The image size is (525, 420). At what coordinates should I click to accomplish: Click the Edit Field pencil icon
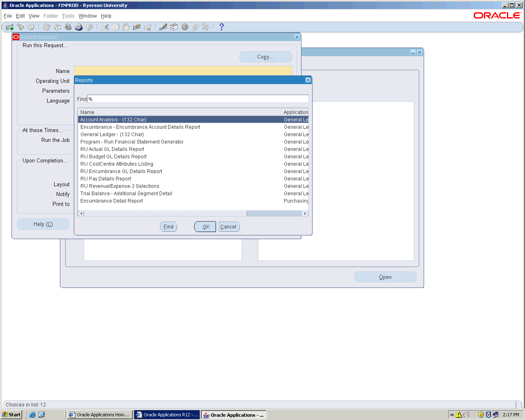[x=163, y=27]
